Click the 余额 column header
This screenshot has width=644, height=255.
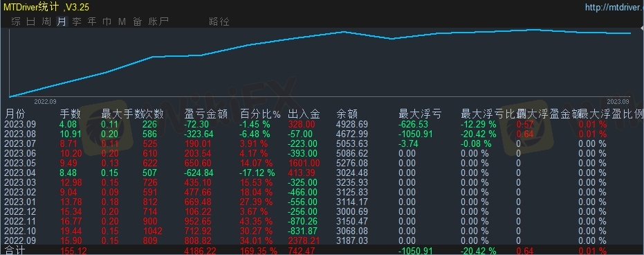click(347, 114)
